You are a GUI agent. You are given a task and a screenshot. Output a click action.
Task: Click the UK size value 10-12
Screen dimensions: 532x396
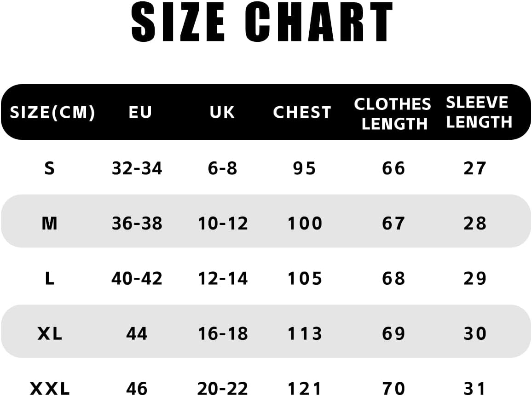point(223,224)
